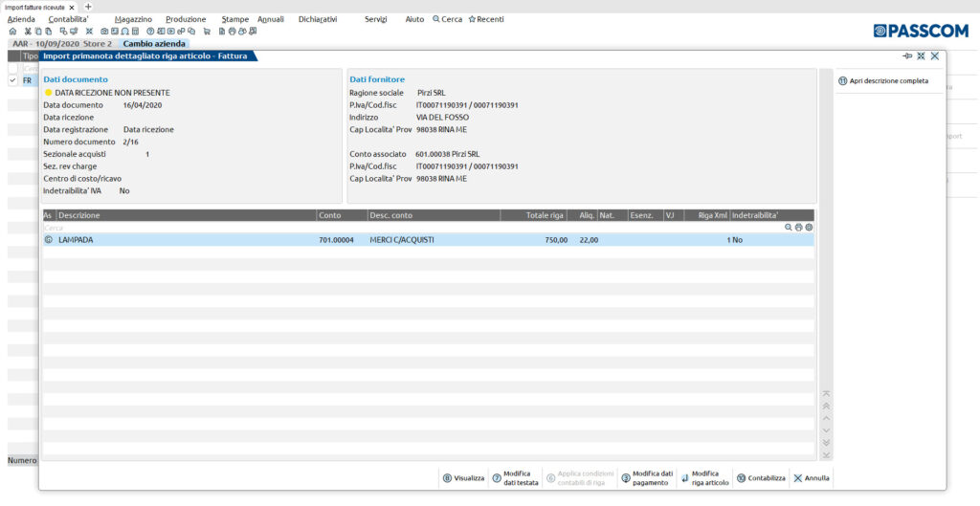
Task: Click the question mark help toolbar icon
Action: 150,32
